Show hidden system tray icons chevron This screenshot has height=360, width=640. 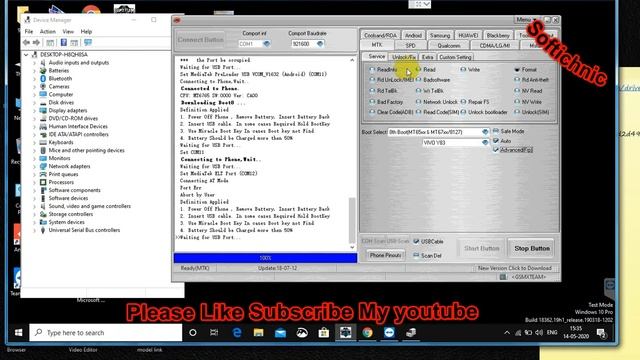(x=507, y=333)
